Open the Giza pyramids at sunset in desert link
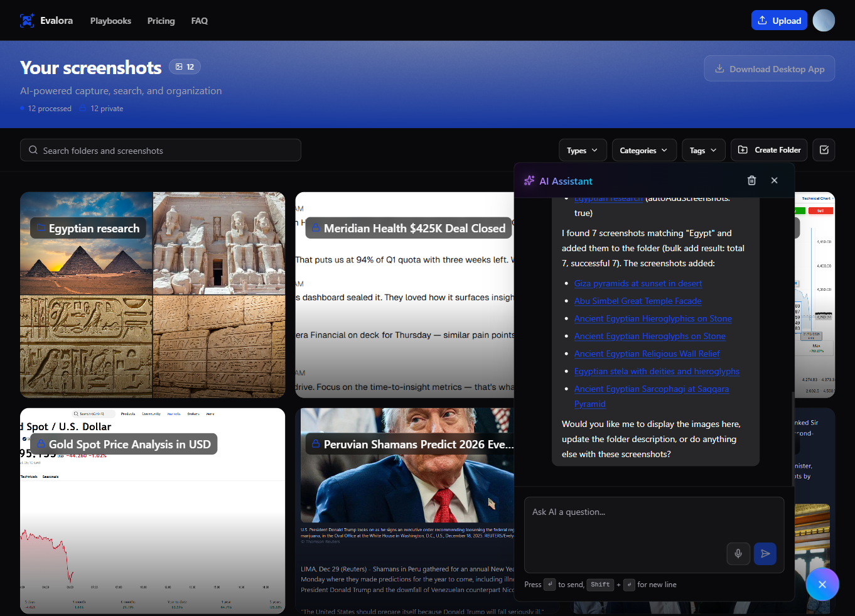The width and height of the screenshot is (855, 616). coord(638,283)
